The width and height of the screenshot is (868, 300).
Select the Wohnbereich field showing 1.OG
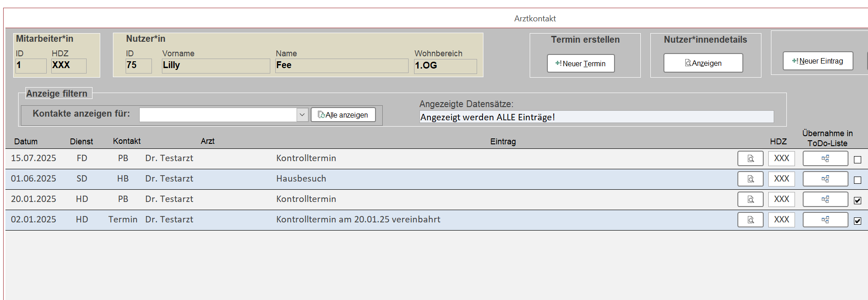click(445, 66)
